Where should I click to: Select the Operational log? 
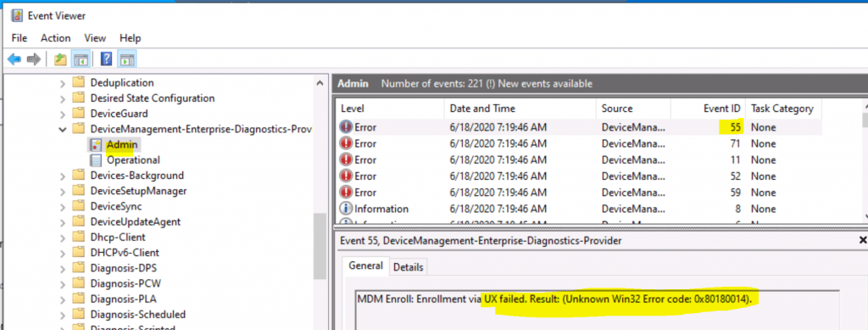tap(133, 160)
